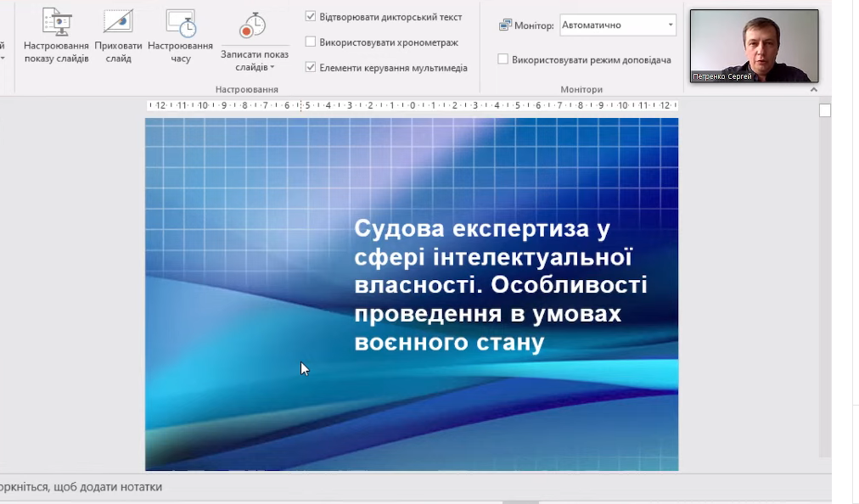
Task: Click the horizontal scrollbar thumb at the bottom
Action: pos(520,501)
